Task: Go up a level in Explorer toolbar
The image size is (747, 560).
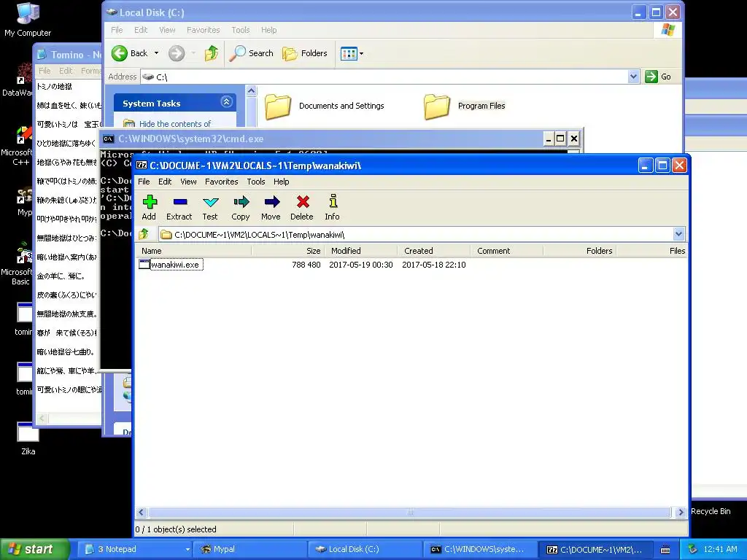Action: [212, 53]
